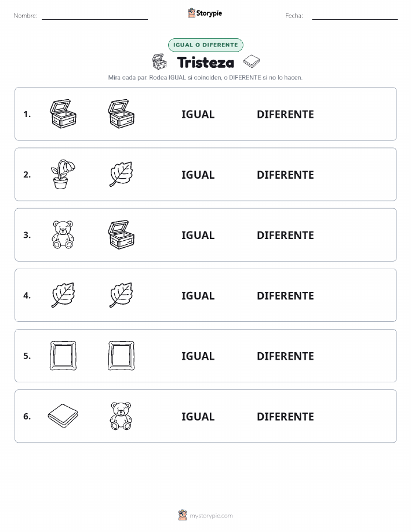The width and height of the screenshot is (411, 532).
Task: Click the folded cloth image in row 6
Action: click(63, 415)
